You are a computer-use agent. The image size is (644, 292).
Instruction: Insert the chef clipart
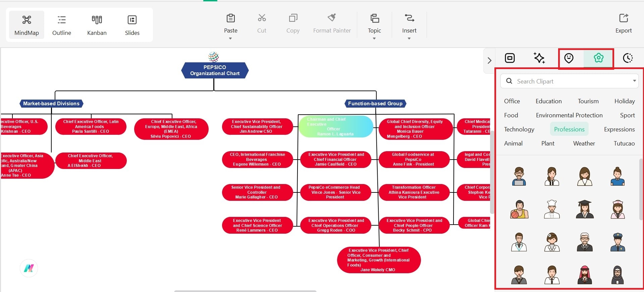pos(552,209)
